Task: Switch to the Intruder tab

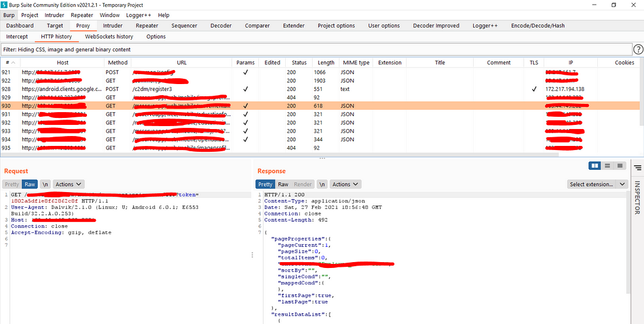Action: 113,26
